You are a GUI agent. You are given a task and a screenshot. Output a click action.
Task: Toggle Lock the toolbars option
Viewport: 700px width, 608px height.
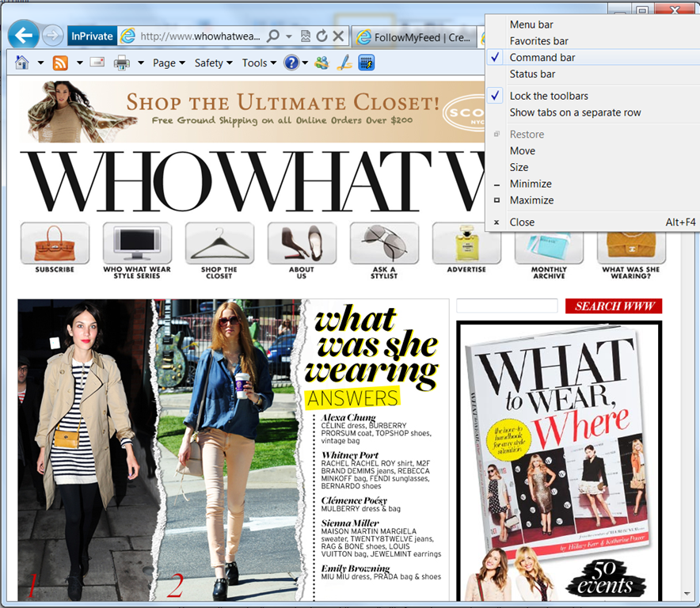click(x=549, y=96)
